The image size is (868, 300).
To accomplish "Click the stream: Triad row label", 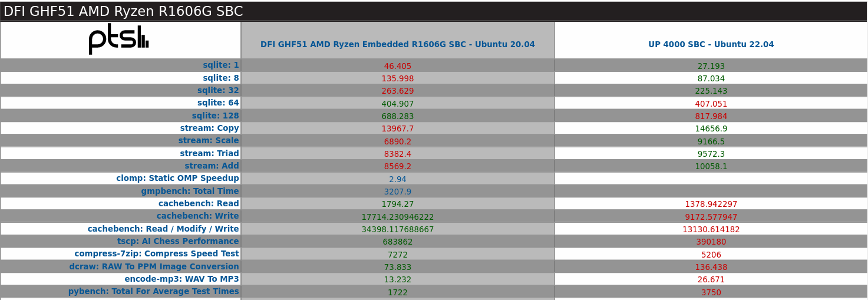I will tap(210, 153).
